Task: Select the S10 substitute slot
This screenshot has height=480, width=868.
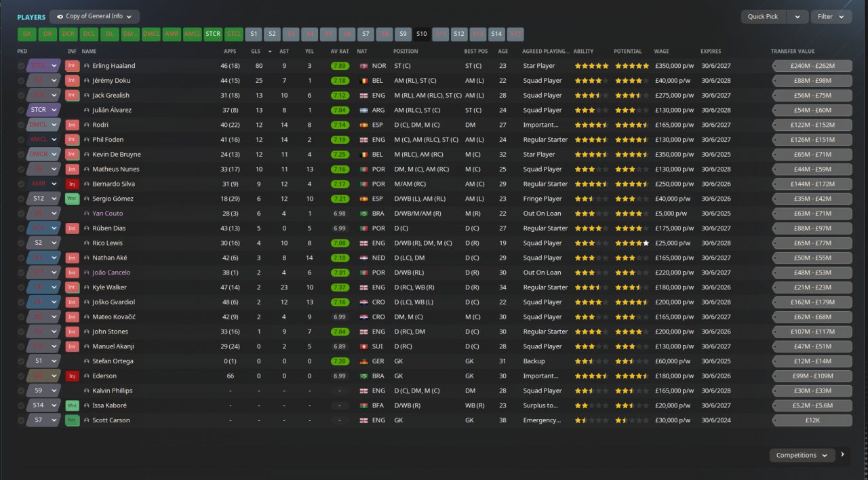Action: [422, 34]
